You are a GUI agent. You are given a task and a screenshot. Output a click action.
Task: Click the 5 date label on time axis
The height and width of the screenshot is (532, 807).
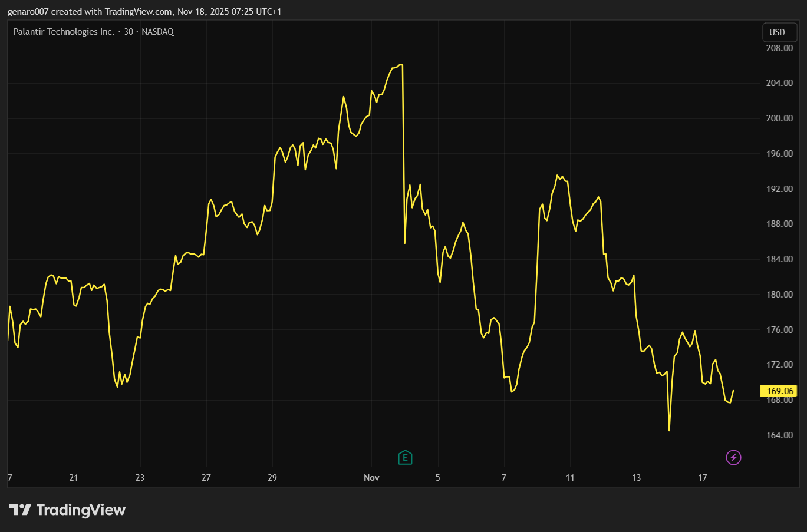click(438, 477)
